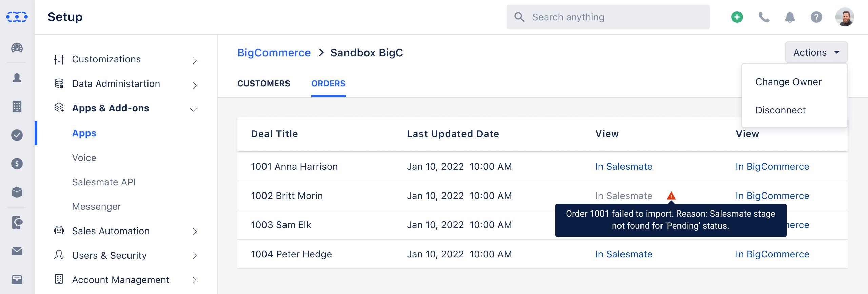Open the Actions dropdown button
Screen dimensions: 868x294
coord(816,52)
